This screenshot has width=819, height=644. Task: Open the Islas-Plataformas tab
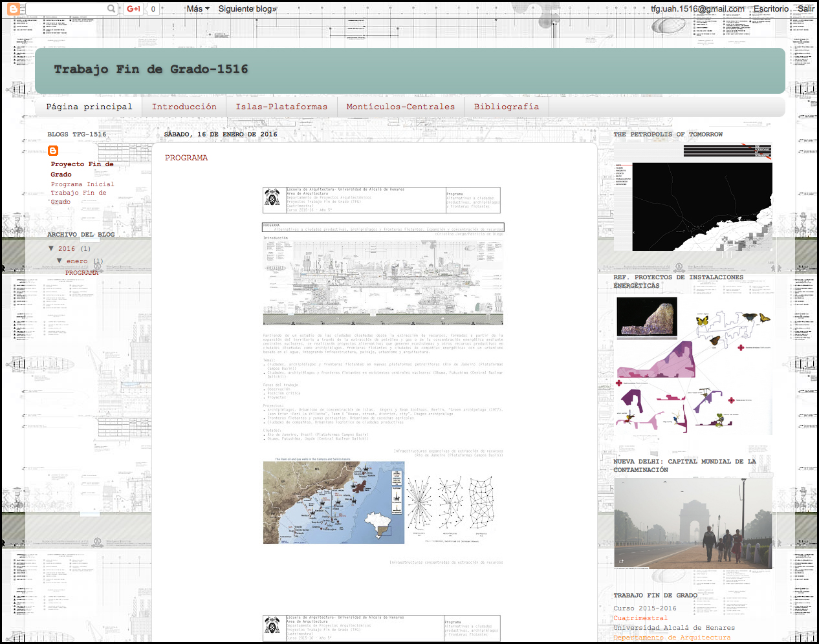pos(281,107)
